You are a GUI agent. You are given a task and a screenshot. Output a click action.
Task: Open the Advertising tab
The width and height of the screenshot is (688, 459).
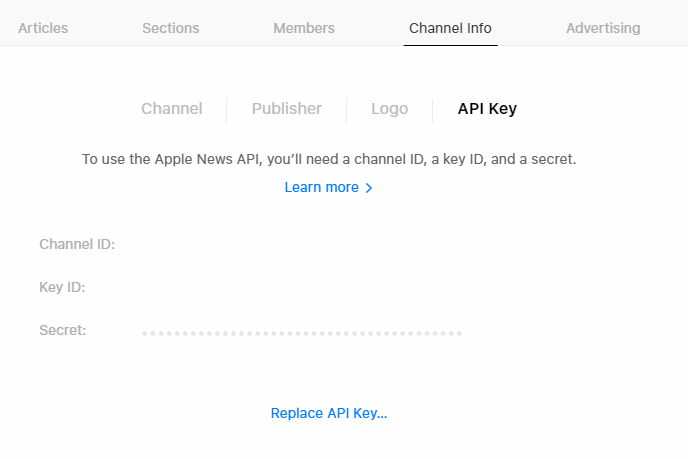coord(603,28)
